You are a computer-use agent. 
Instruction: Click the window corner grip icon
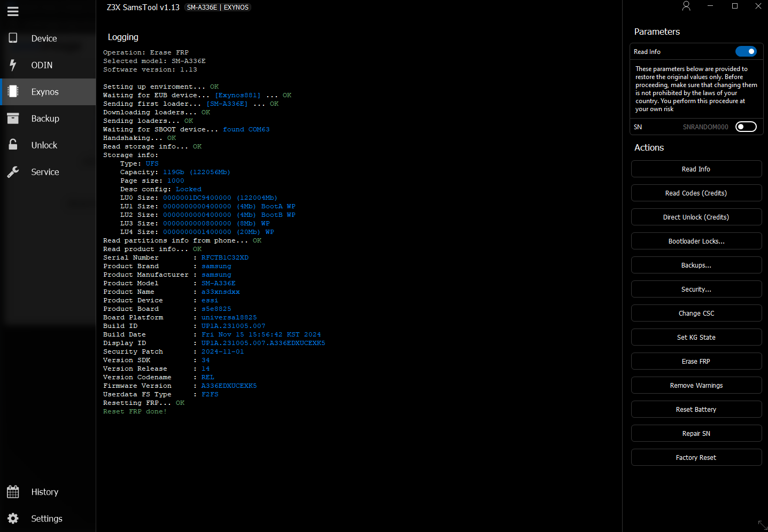(763, 525)
